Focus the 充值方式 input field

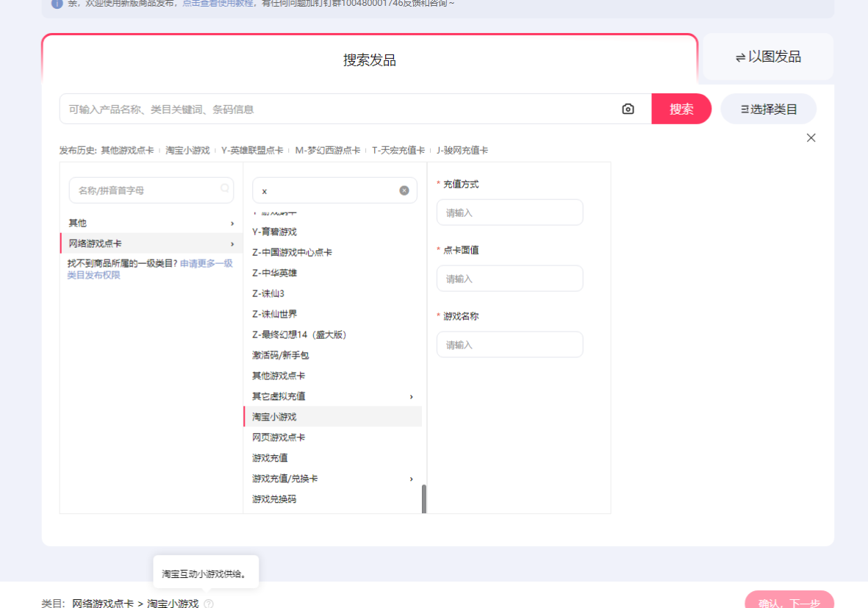point(509,212)
